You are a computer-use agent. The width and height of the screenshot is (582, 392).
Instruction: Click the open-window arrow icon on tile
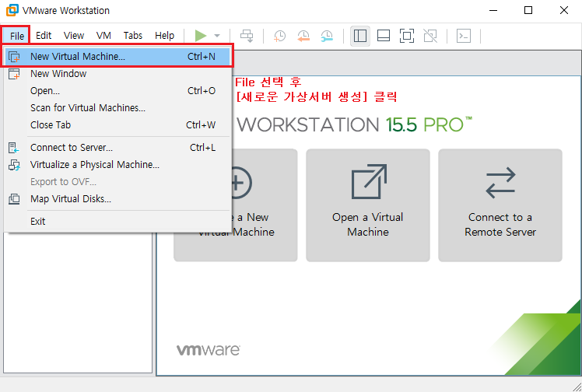pos(369,182)
